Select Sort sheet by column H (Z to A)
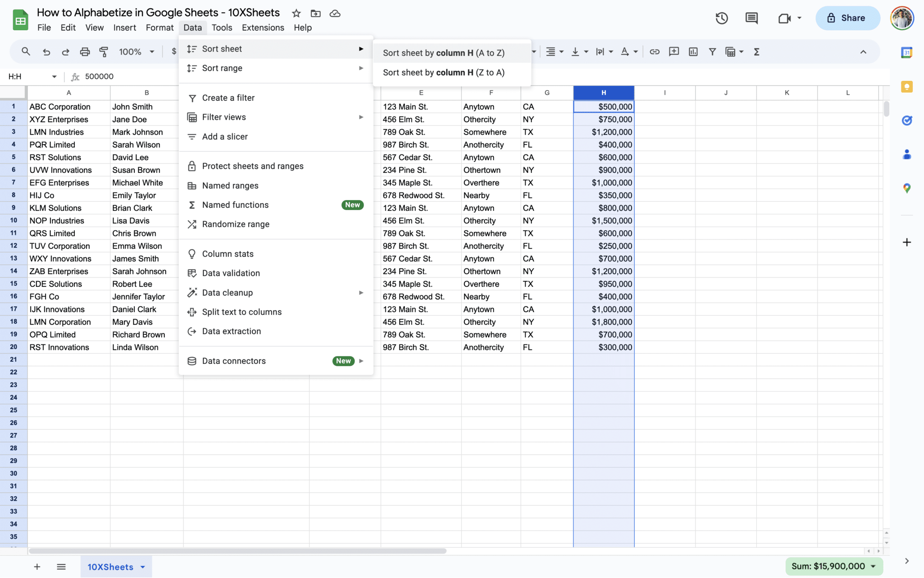Image resolution: width=924 pixels, height=578 pixels. tap(444, 73)
